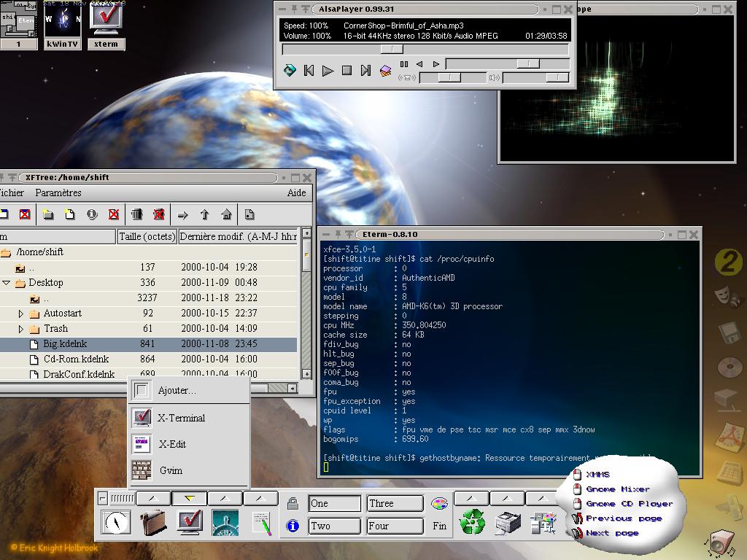Open the Paramètres menu in XFTree
Screen dimensions: 747x560
[x=58, y=193]
